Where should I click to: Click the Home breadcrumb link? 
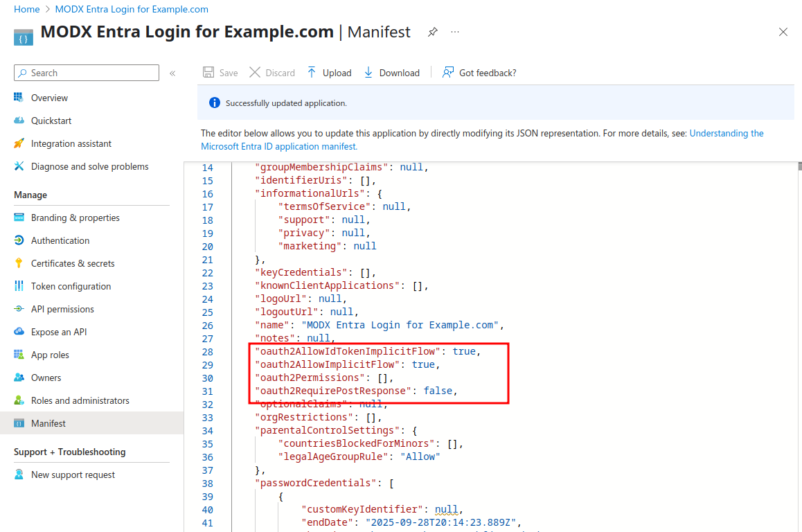pyautogui.click(x=26, y=9)
